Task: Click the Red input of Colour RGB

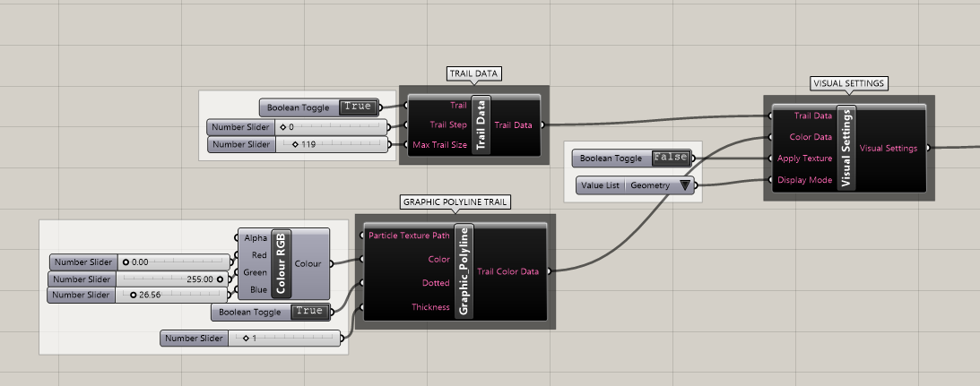Action: pos(259,255)
